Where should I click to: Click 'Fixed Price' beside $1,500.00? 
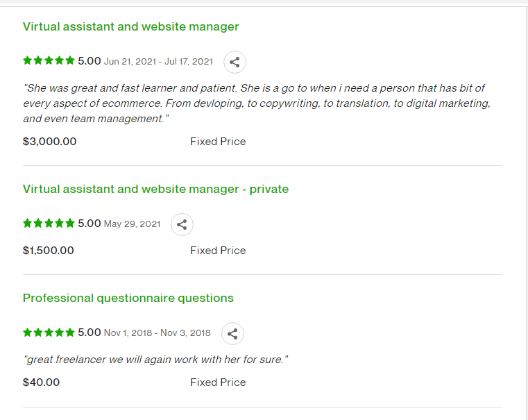point(218,251)
